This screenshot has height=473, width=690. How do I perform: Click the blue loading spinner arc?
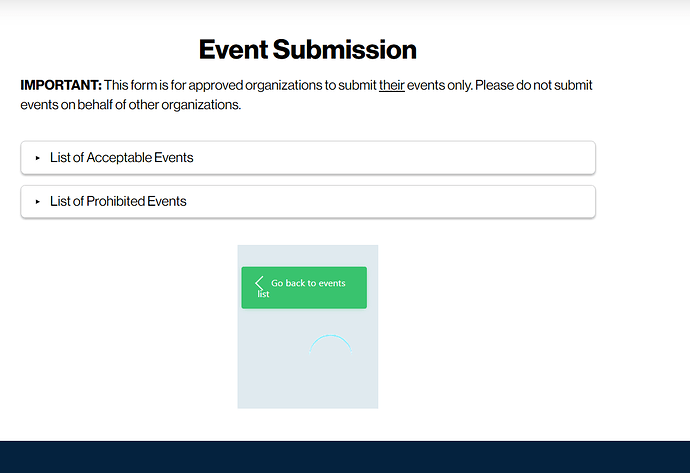330,344
